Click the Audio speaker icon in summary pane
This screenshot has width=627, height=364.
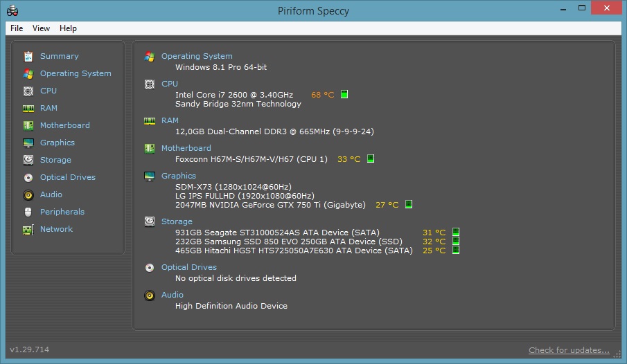point(150,295)
